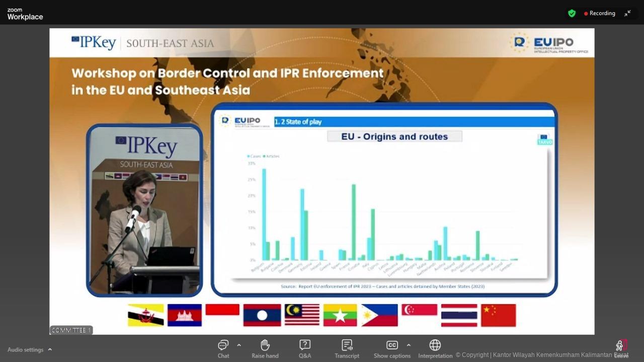Click the EUIPO logo on the banner
This screenshot has height=362, width=644.
click(549, 43)
